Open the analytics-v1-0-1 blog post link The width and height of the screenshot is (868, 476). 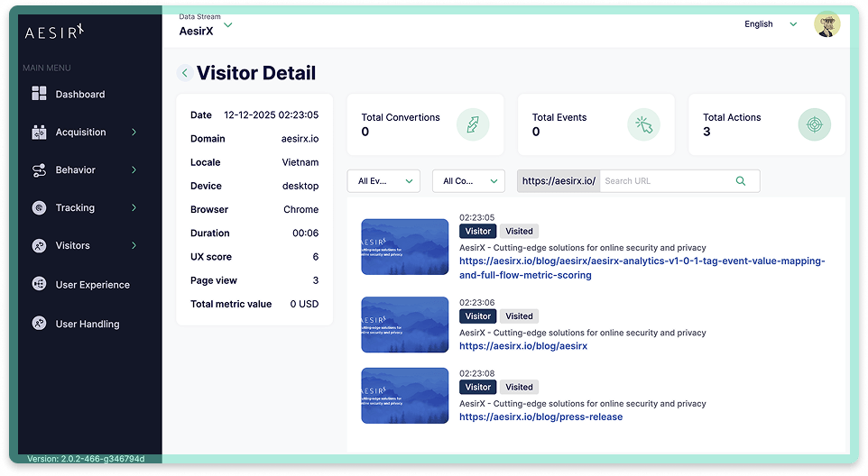pos(642,268)
